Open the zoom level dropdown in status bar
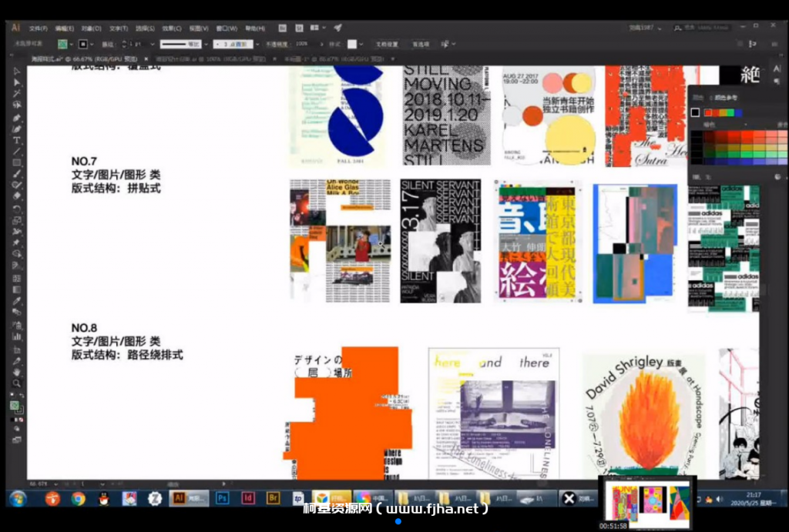Viewport: 789px width, 532px height. [55, 483]
